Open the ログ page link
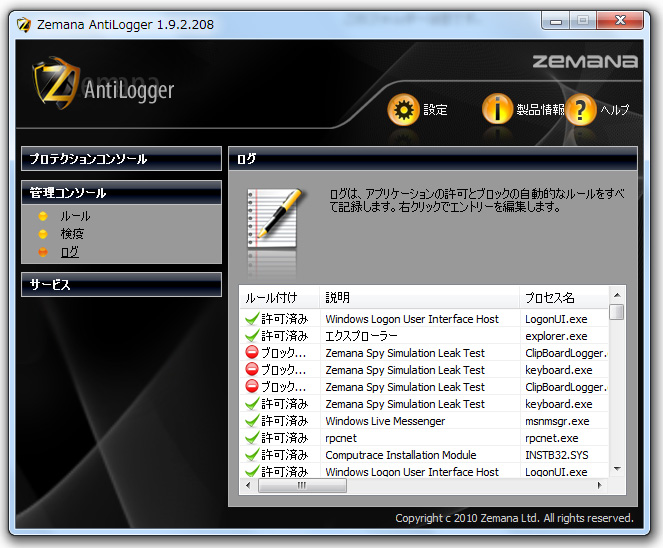 [70, 252]
